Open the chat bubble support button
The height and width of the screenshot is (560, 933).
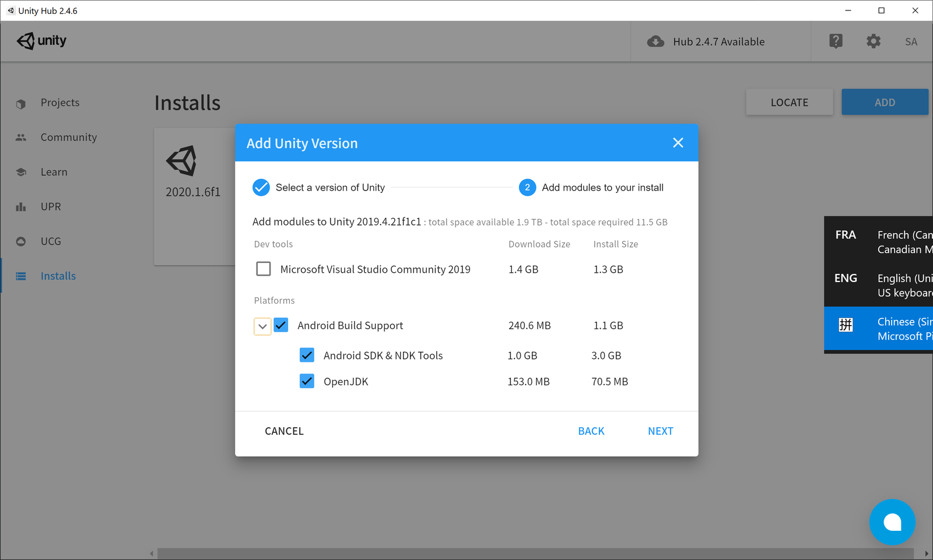892,522
